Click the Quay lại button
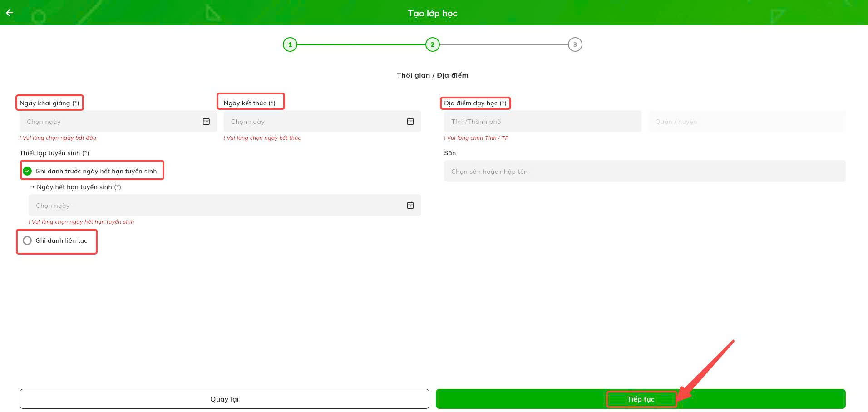 [224, 399]
